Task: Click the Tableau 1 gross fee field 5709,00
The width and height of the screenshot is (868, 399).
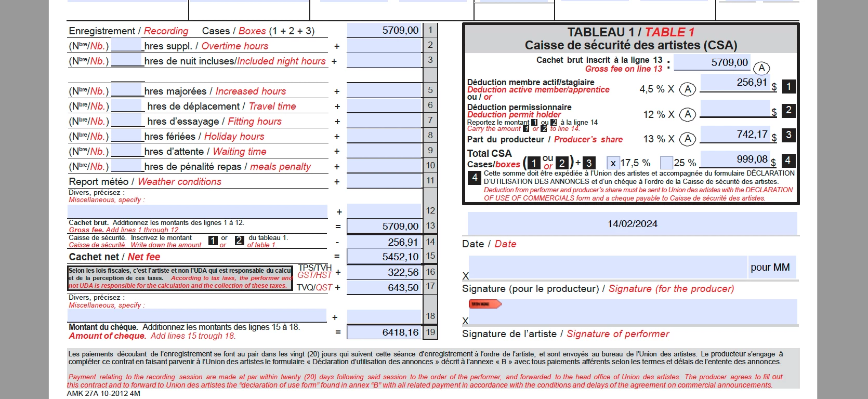Action: tap(712, 62)
